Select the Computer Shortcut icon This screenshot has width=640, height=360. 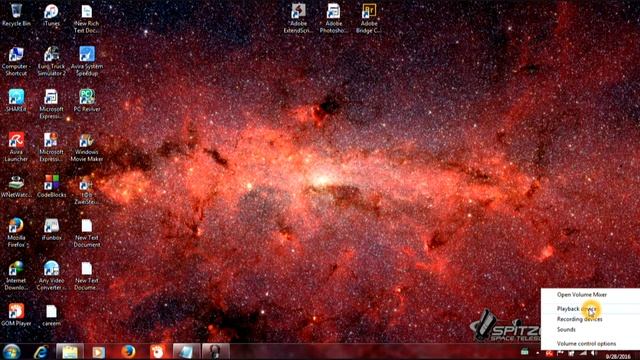pos(16,61)
